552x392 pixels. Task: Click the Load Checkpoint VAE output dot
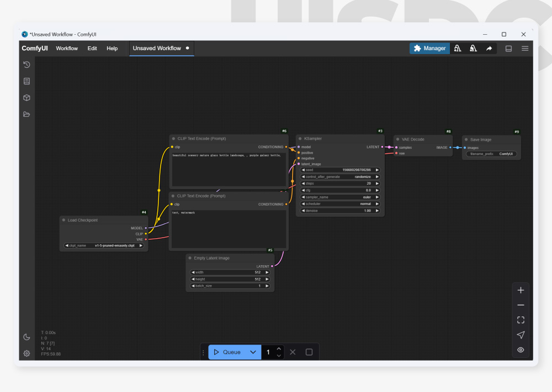(x=146, y=239)
